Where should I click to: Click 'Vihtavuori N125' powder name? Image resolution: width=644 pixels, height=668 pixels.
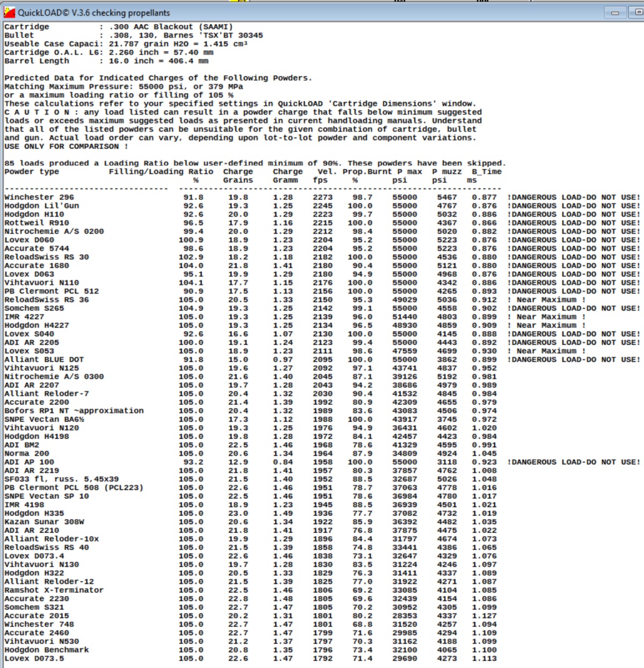(42, 368)
